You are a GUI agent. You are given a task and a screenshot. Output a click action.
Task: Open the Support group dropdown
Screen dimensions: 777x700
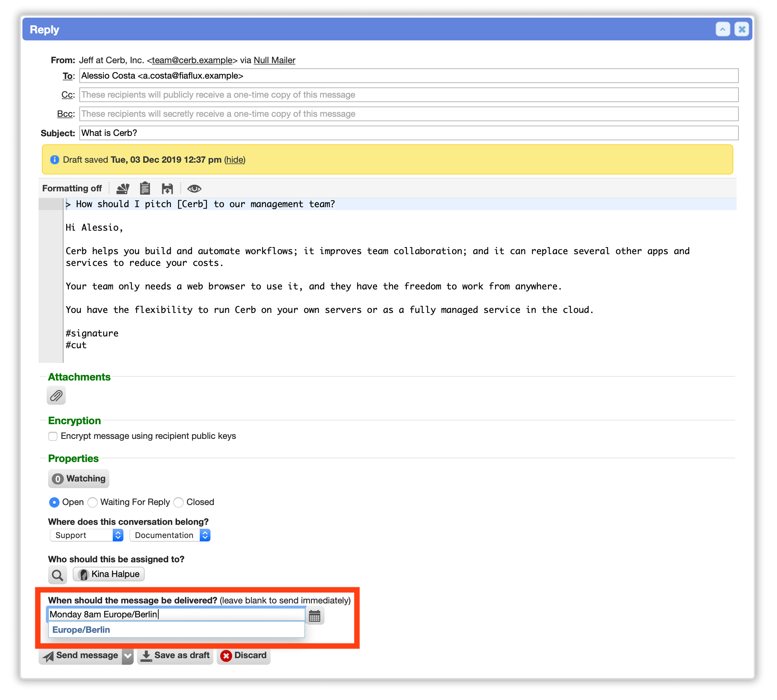pyautogui.click(x=87, y=535)
